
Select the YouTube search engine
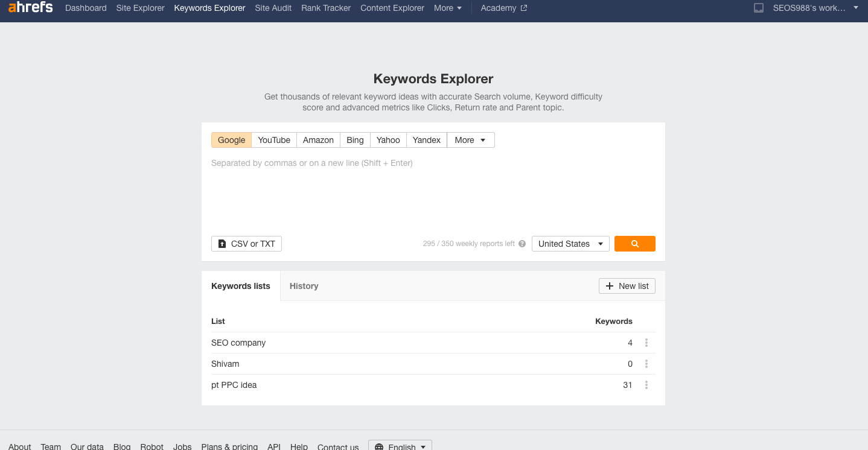[274, 140]
